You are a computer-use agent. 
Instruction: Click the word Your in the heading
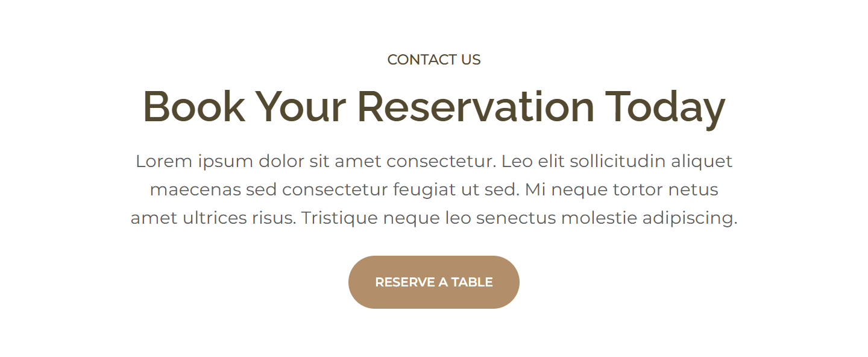click(x=301, y=107)
